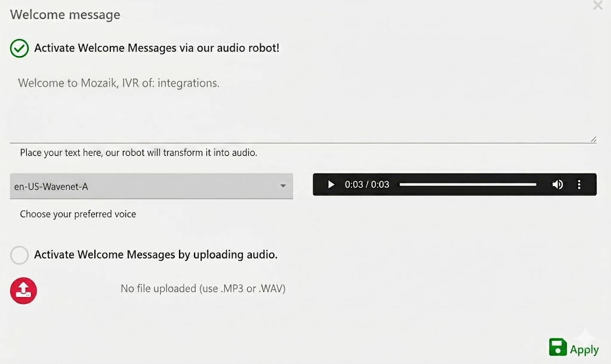Open audio player more options menu

[x=579, y=184]
